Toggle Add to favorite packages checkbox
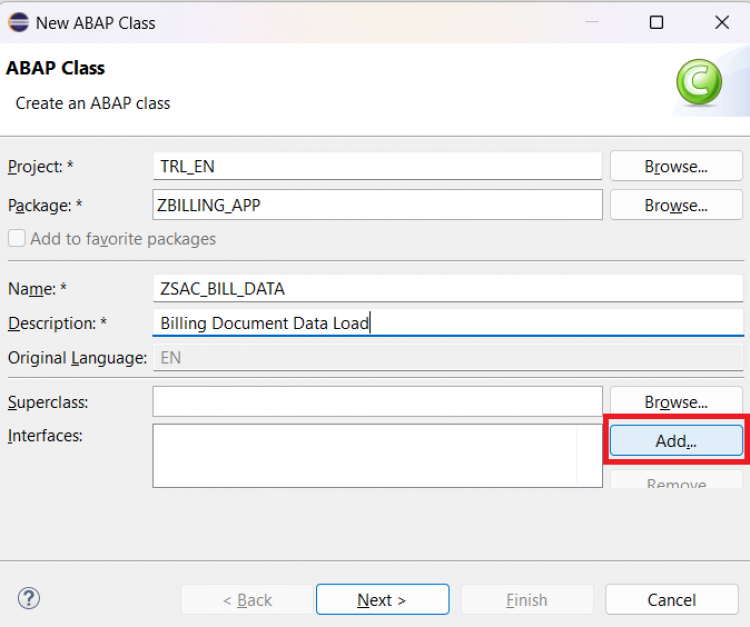Screen dimensions: 750x627 point(16,239)
